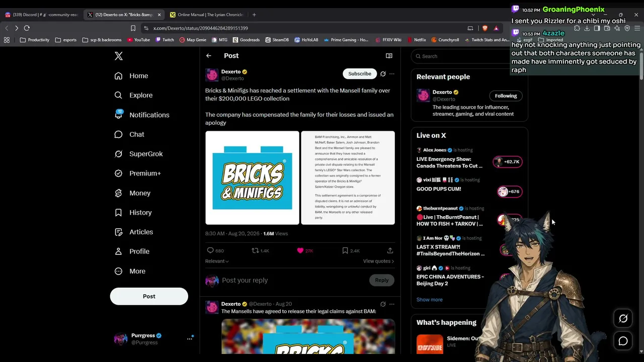Open the YouTube bookmark
This screenshot has width=644, height=362.
[138, 40]
